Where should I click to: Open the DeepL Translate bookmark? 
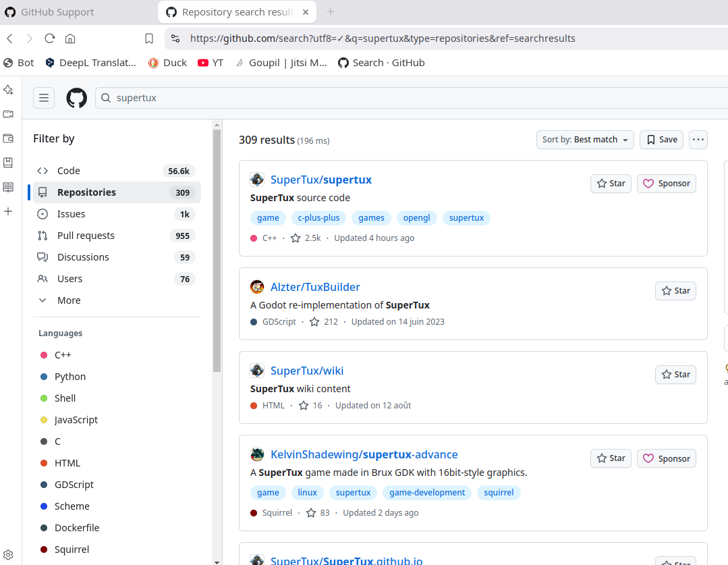click(90, 63)
